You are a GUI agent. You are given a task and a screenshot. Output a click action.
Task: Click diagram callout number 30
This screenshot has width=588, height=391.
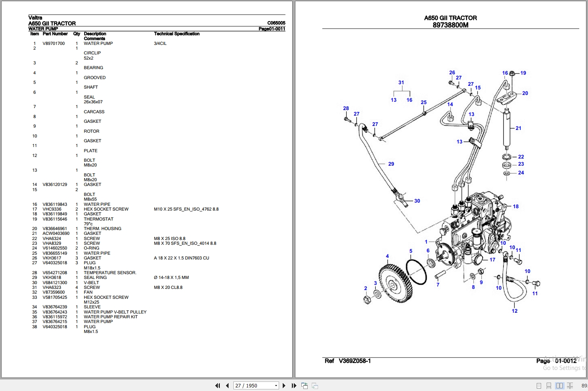[417, 201]
